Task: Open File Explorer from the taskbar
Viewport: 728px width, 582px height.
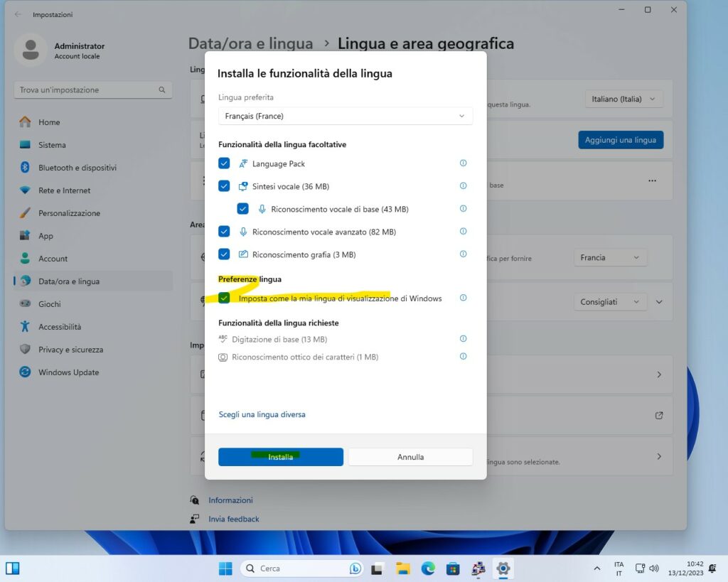Action: [403, 568]
